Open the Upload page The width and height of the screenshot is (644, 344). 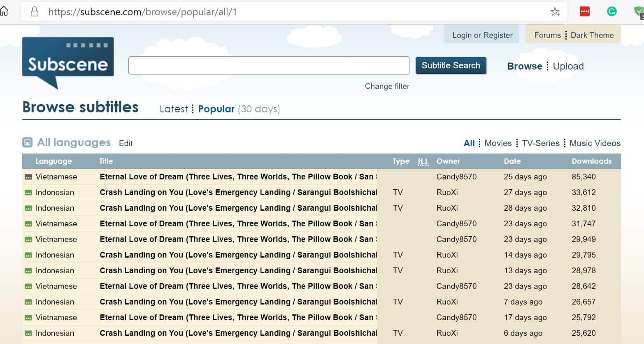pos(568,66)
